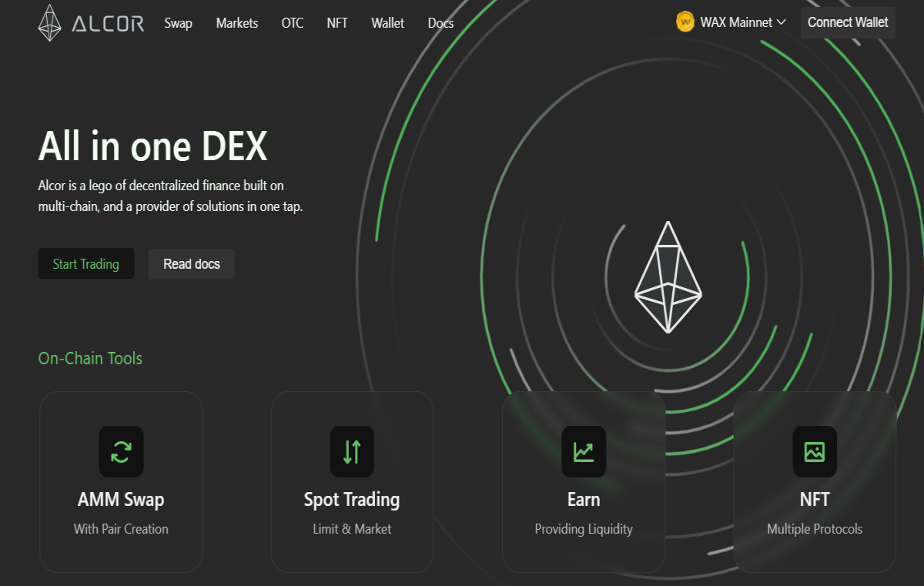Open the Swap menu item
Screen dimensions: 924x586
pyautogui.click(x=178, y=23)
